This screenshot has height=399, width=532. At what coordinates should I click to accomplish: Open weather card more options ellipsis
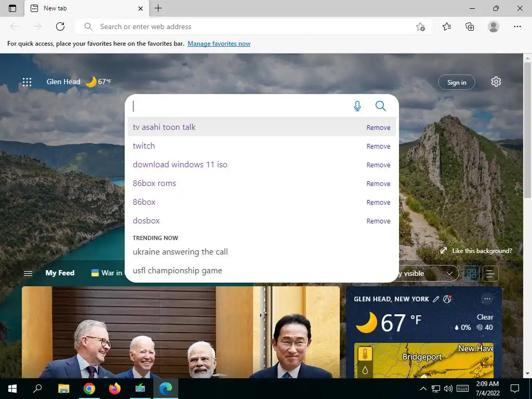487,299
